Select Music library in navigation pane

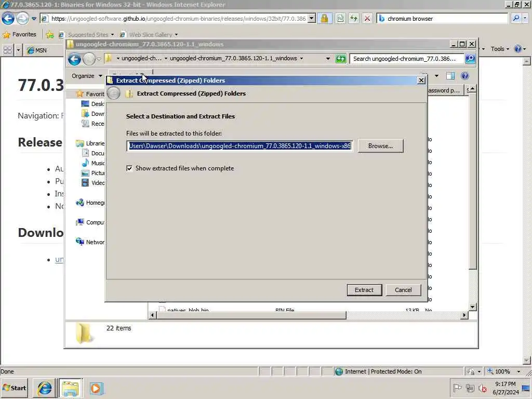click(92, 163)
